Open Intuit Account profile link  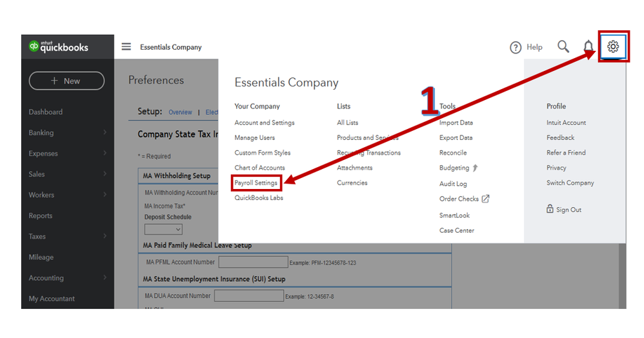(x=566, y=123)
